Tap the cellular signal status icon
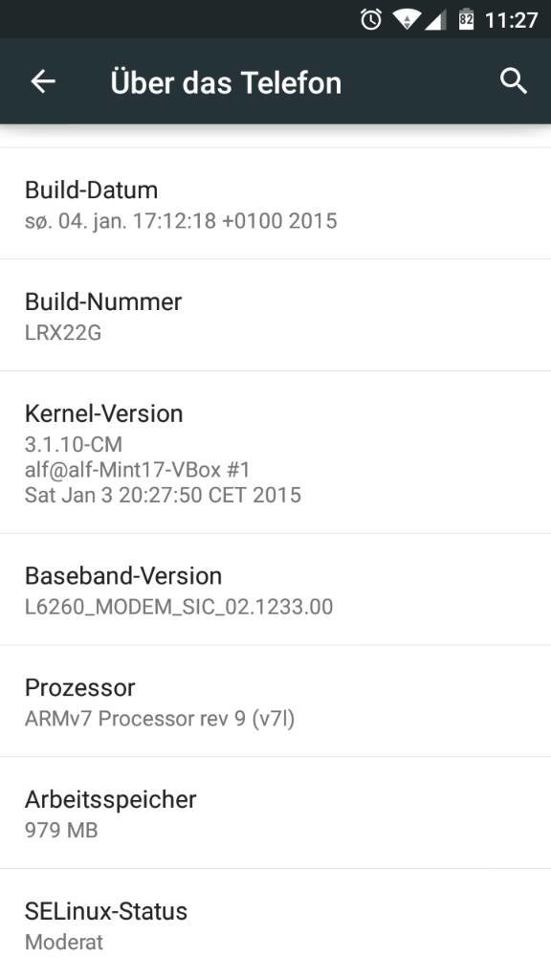This screenshot has width=551, height=980. coord(435,20)
